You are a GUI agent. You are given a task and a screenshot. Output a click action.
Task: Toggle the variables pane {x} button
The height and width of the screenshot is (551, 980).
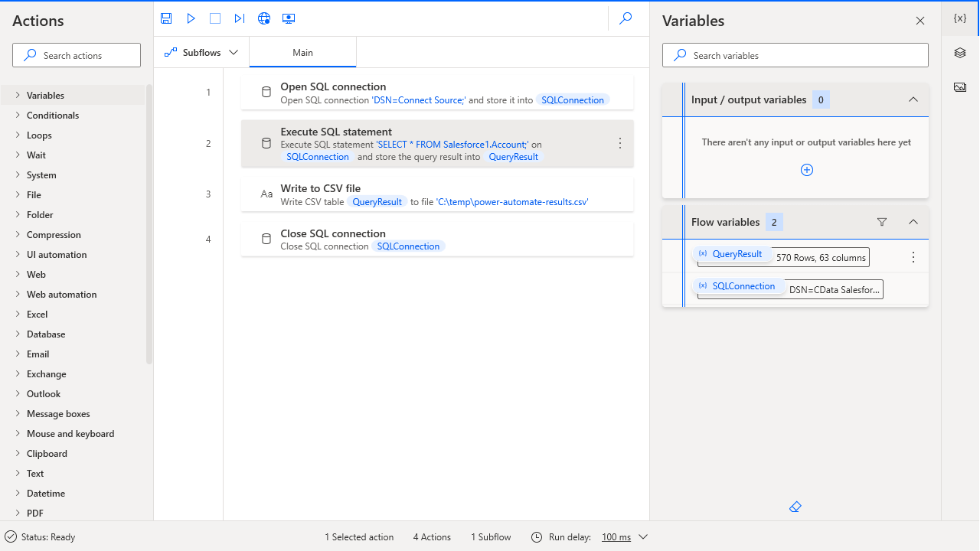960,18
